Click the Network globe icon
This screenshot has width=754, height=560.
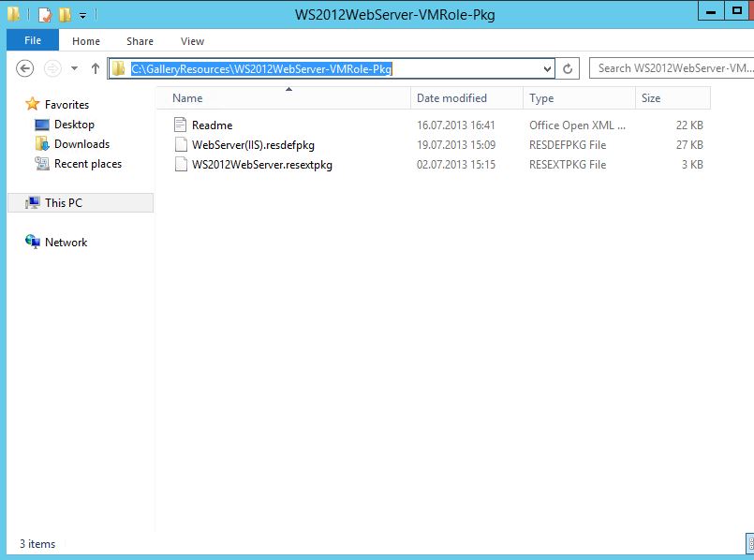tap(32, 242)
